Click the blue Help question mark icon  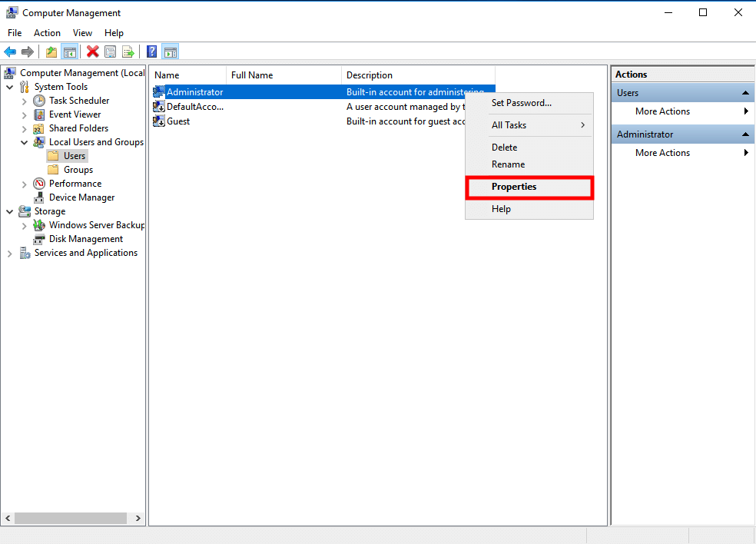coord(151,51)
